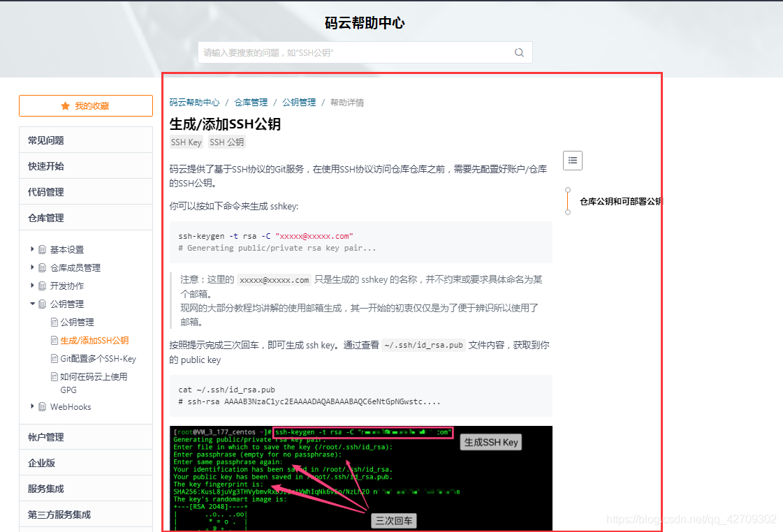Open the terminal screenshot image
This screenshot has height=532, width=783.
361,478
